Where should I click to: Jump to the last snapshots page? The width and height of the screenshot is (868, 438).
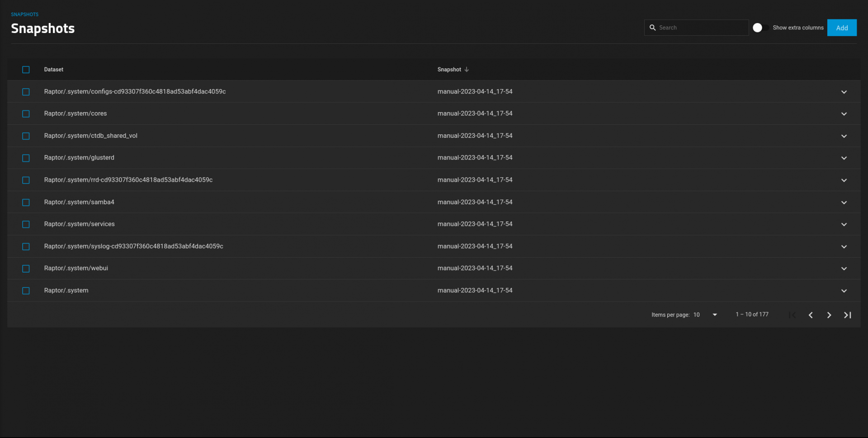[x=847, y=315]
